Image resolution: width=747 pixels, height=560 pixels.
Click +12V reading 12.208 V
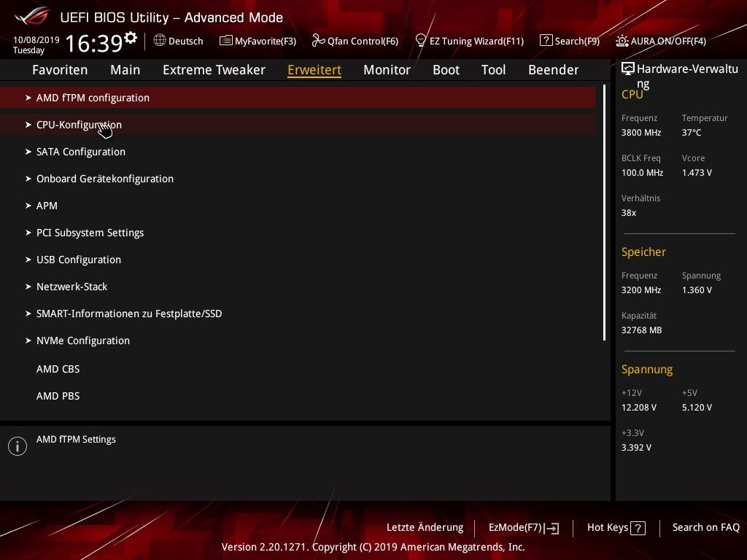(639, 408)
